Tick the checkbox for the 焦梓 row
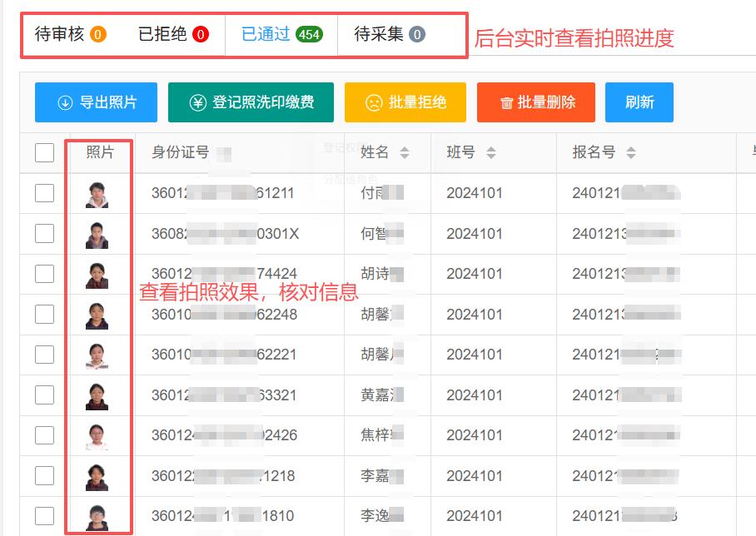 coord(45,435)
